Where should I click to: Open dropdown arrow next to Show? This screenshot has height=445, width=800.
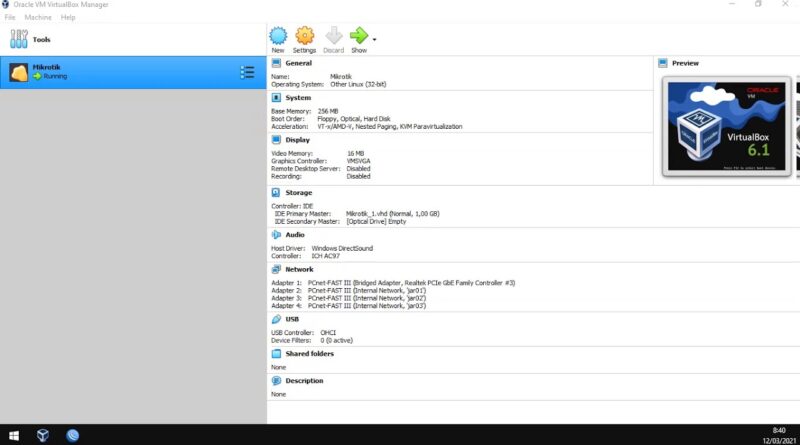pos(374,39)
